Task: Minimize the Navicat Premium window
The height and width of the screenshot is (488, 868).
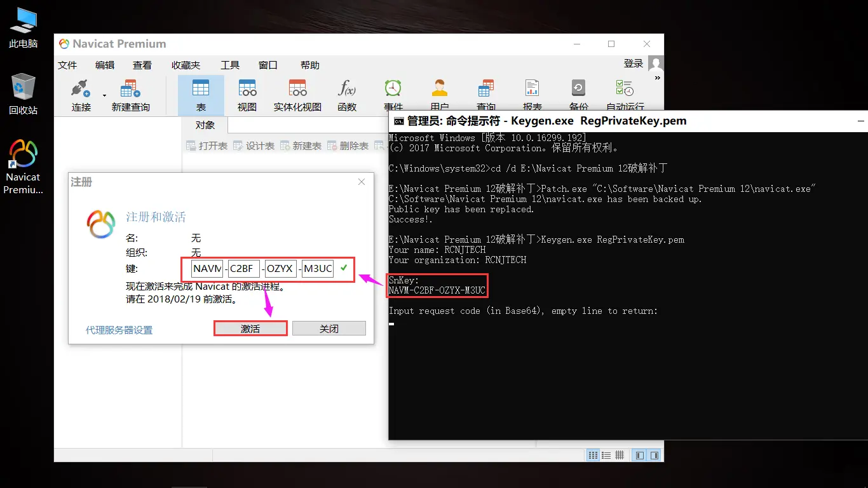Action: click(x=577, y=44)
